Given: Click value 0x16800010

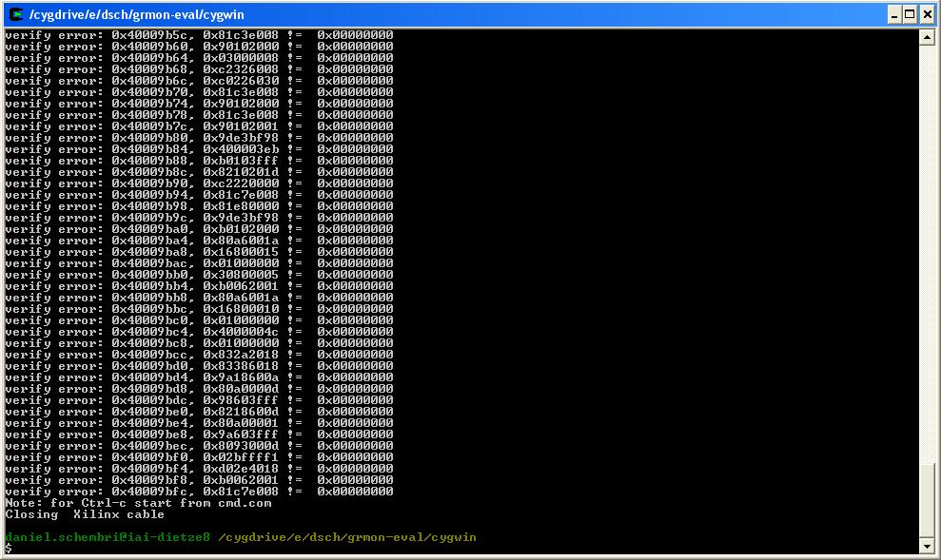Looking at the screenshot, I should [242, 309].
